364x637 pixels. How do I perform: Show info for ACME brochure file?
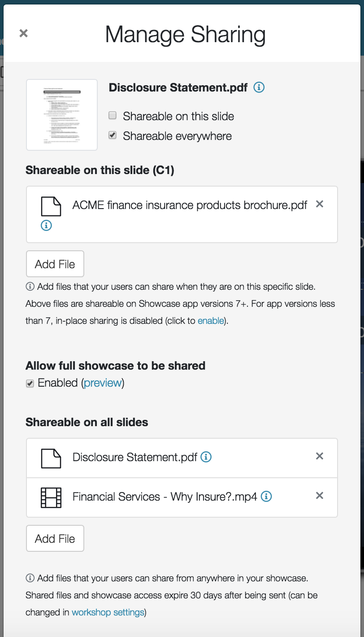46,226
